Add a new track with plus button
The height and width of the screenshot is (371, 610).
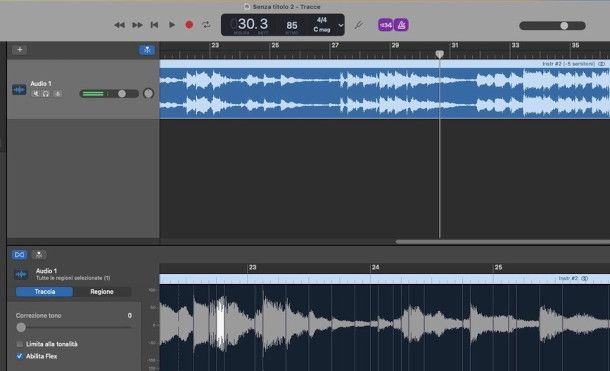coord(19,50)
